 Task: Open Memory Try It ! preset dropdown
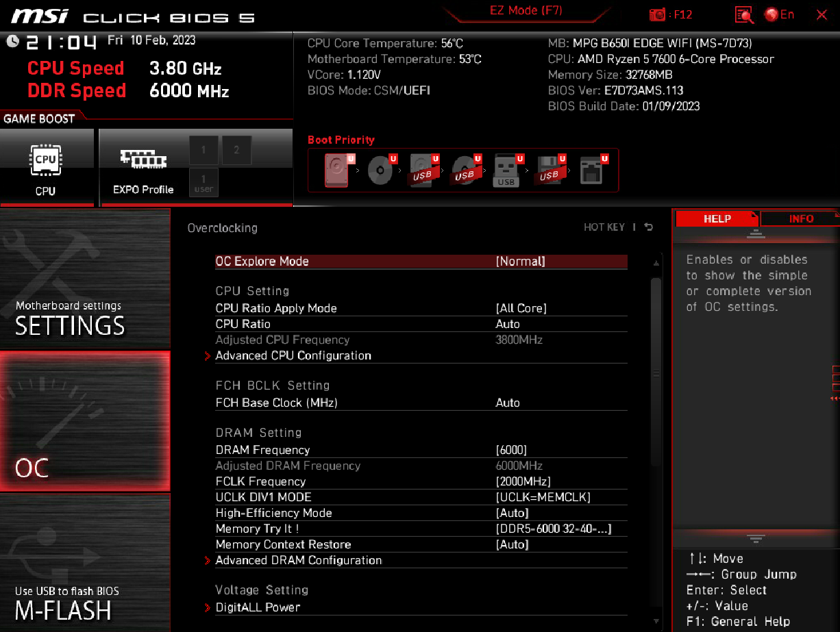pyautogui.click(x=421, y=529)
